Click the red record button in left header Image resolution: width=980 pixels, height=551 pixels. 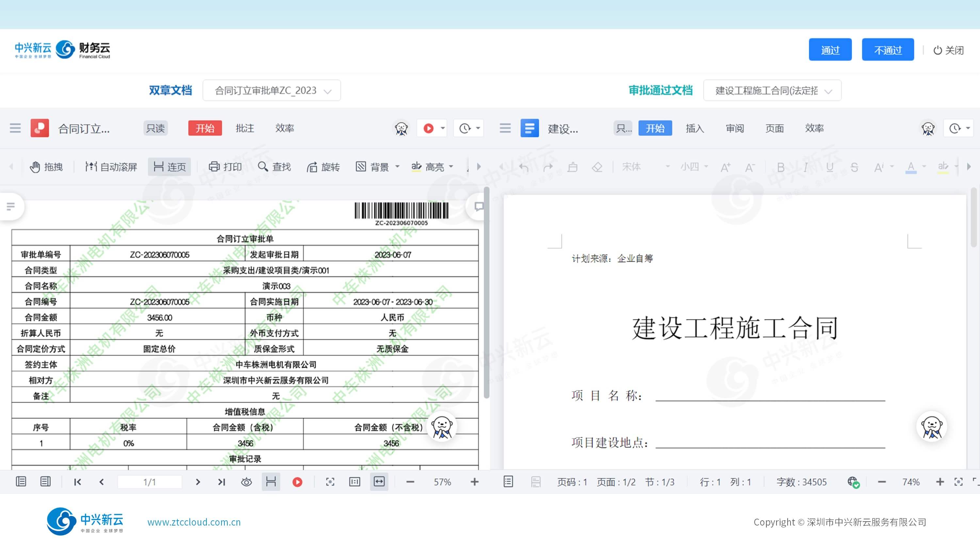pyautogui.click(x=428, y=128)
